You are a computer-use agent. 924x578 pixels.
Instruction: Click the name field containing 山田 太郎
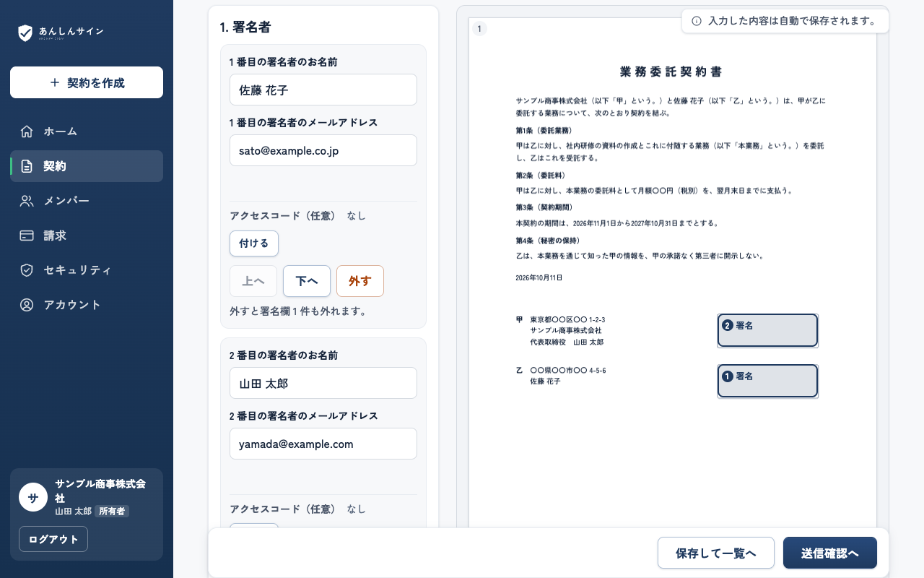(323, 383)
